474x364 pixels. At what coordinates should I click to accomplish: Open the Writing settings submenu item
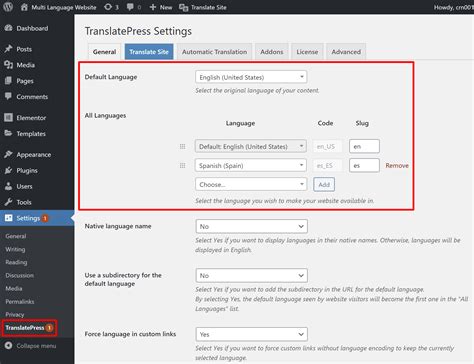(x=15, y=249)
